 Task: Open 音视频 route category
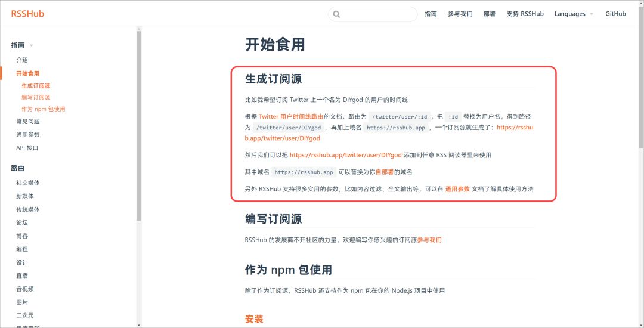[x=25, y=289]
